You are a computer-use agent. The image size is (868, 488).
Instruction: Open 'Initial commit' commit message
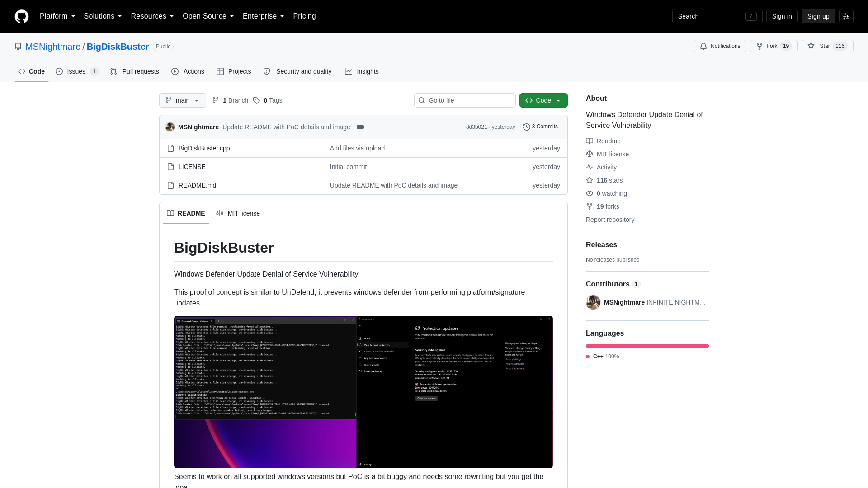point(348,167)
